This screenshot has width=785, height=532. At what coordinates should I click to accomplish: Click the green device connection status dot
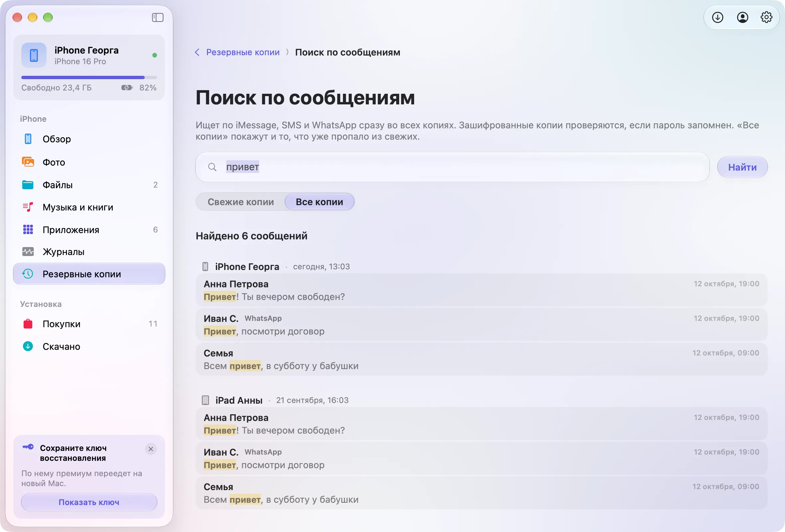[155, 55]
